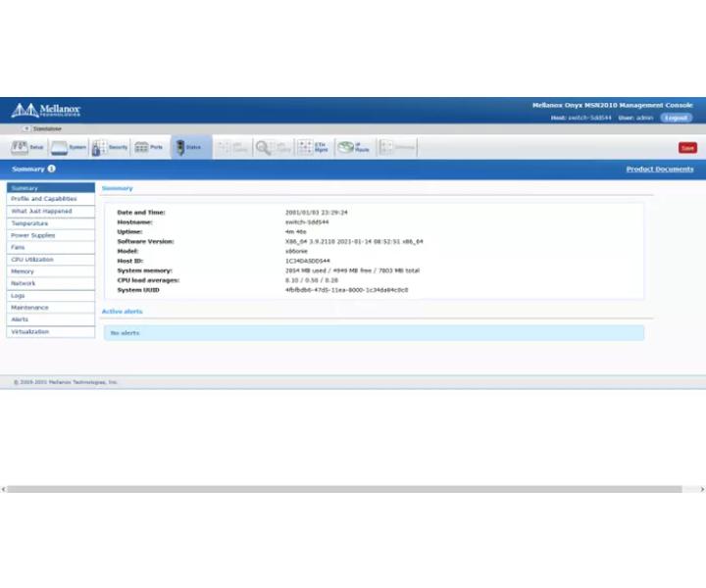
Task: Select the Status traffic-light icon
Action: coord(180,147)
